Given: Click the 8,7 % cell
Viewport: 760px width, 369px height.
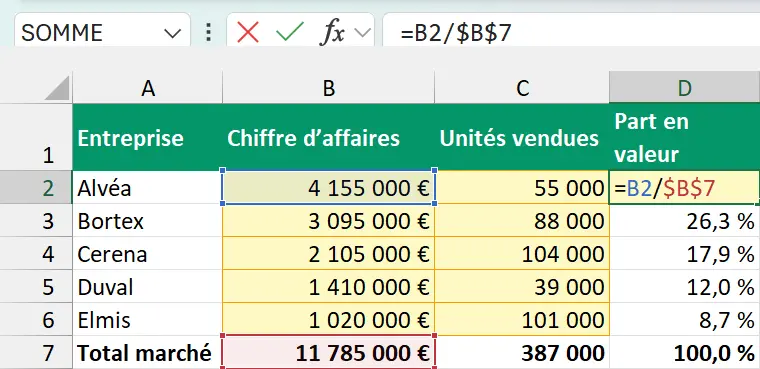Looking at the screenshot, I should tap(684, 320).
